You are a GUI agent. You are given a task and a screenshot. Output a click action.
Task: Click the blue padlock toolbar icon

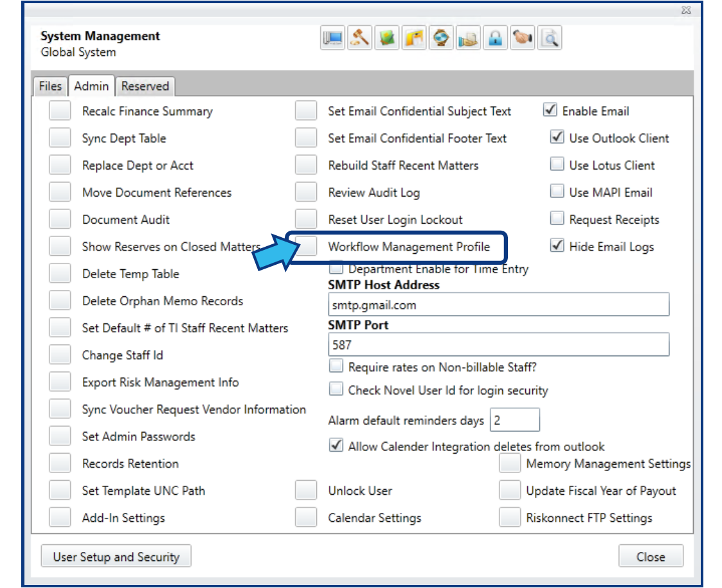coord(496,38)
